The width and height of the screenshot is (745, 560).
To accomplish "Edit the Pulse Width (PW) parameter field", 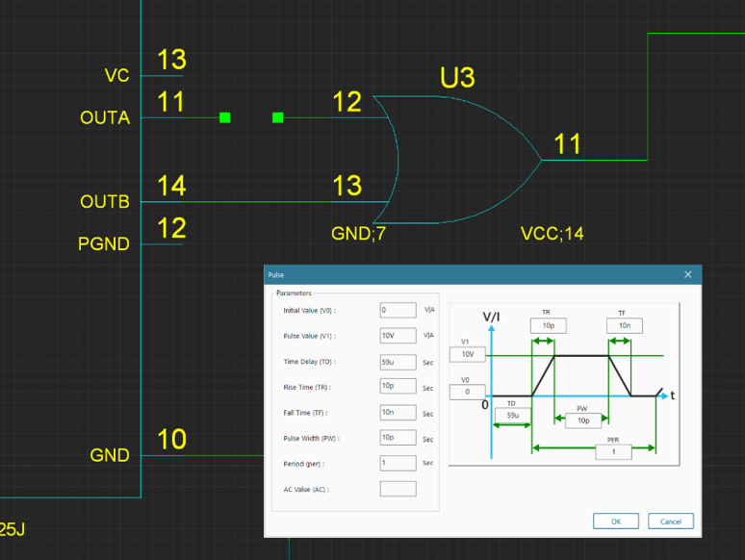I will [398, 438].
